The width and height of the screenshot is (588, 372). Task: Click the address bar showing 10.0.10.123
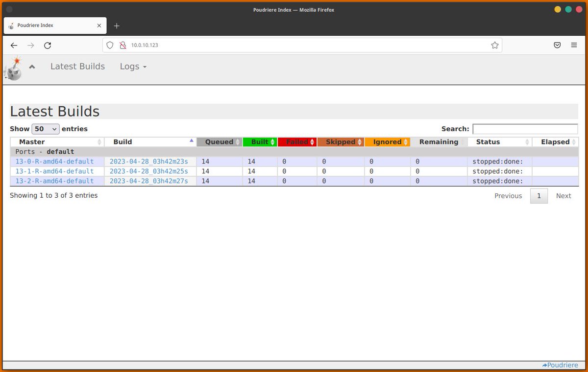(x=301, y=45)
